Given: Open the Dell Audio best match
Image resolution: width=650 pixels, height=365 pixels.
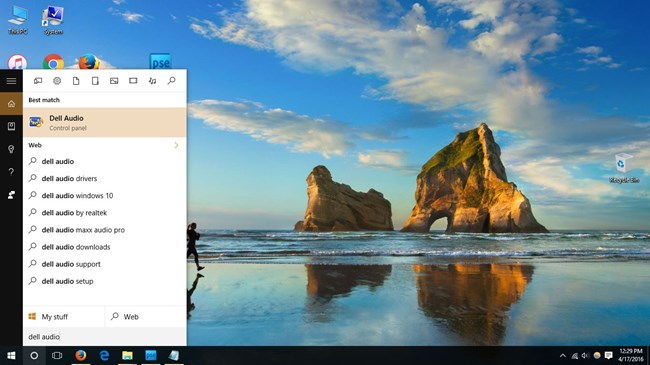Looking at the screenshot, I should [105, 122].
